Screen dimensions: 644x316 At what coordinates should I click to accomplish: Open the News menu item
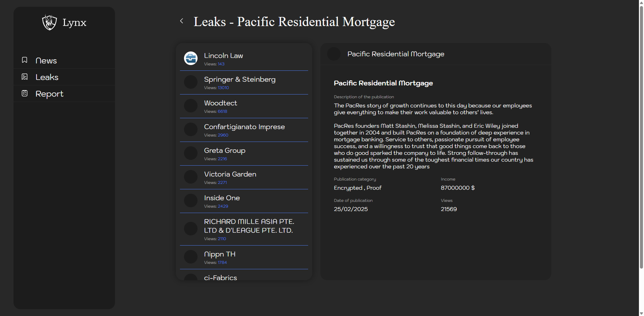46,61
